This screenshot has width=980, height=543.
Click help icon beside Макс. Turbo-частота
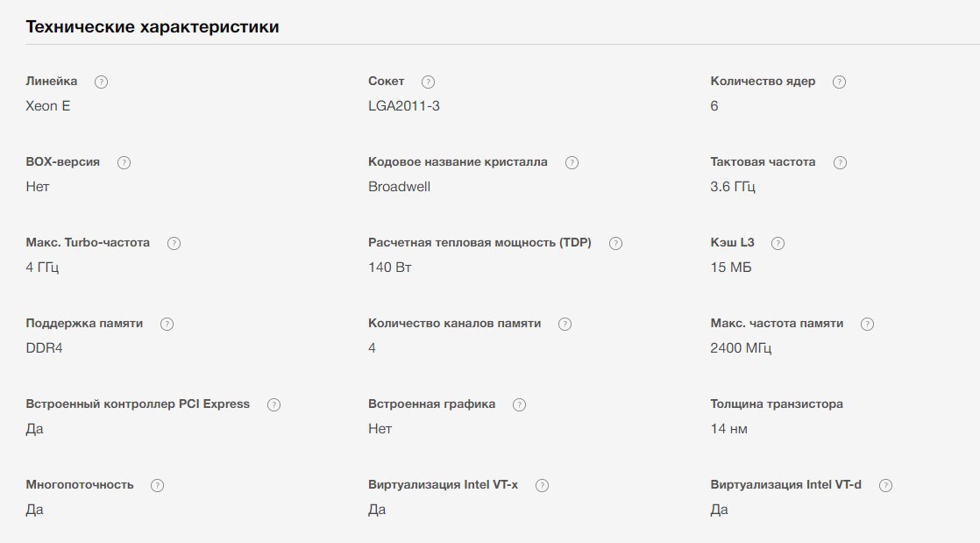pos(174,243)
